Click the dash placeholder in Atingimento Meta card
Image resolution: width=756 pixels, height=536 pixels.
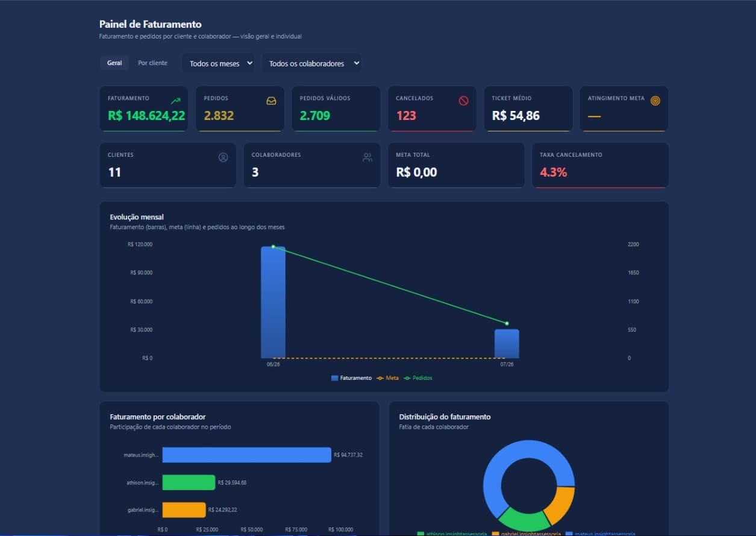click(x=594, y=116)
